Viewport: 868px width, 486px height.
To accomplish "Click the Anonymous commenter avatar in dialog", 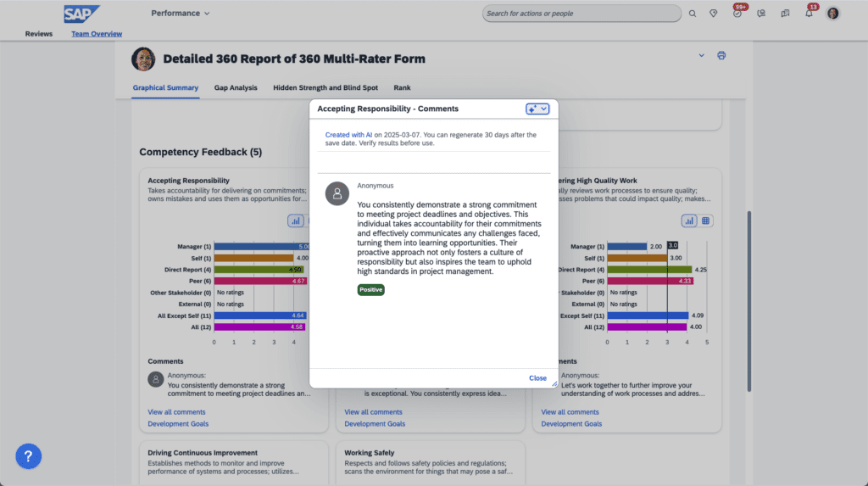I will coord(337,193).
